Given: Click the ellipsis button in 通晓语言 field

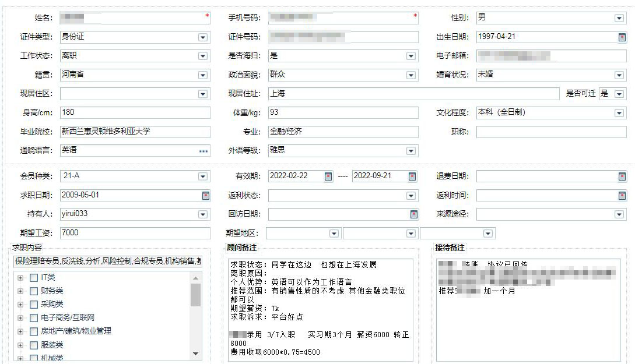Looking at the screenshot, I should (x=204, y=151).
